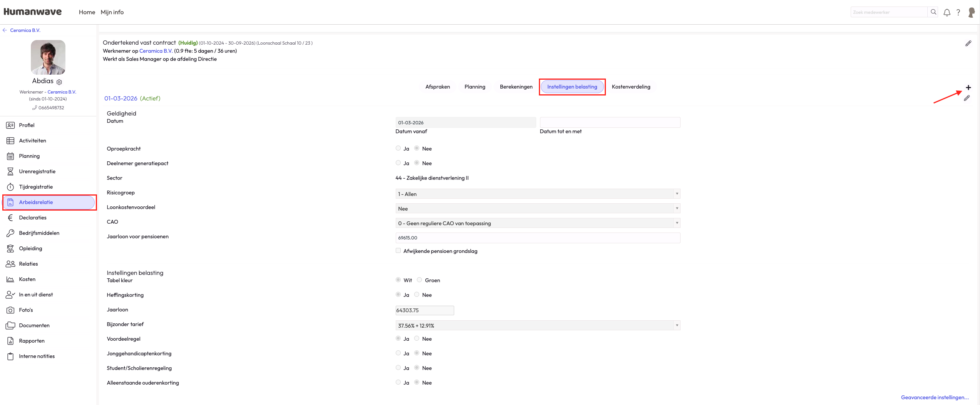This screenshot has height=405, width=980.
Task: Open notifications bell icon
Action: pyautogui.click(x=947, y=12)
